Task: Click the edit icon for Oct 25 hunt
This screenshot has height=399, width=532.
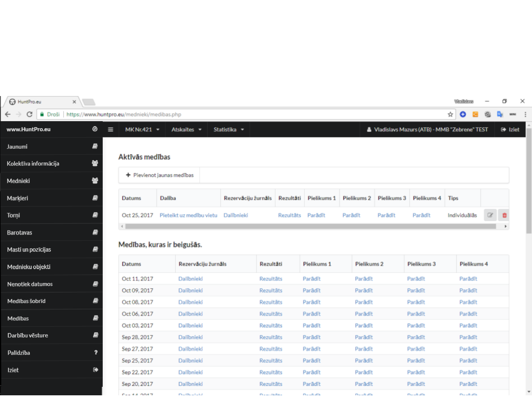Action: click(490, 215)
